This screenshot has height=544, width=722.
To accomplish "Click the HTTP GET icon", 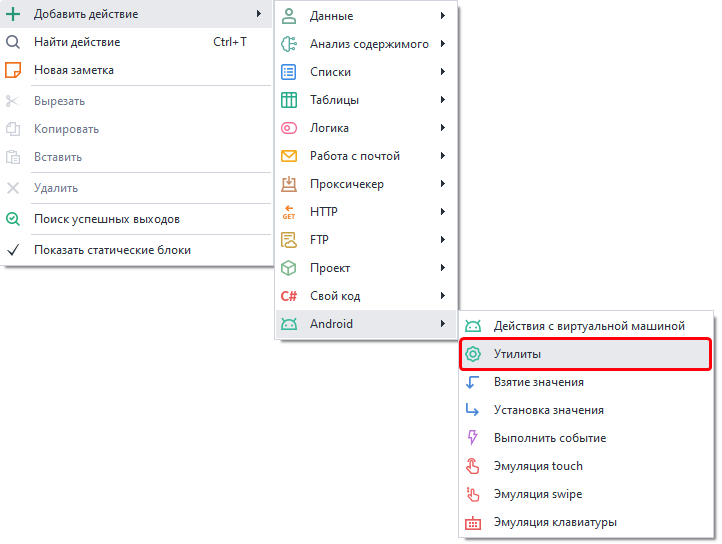I will [289, 212].
